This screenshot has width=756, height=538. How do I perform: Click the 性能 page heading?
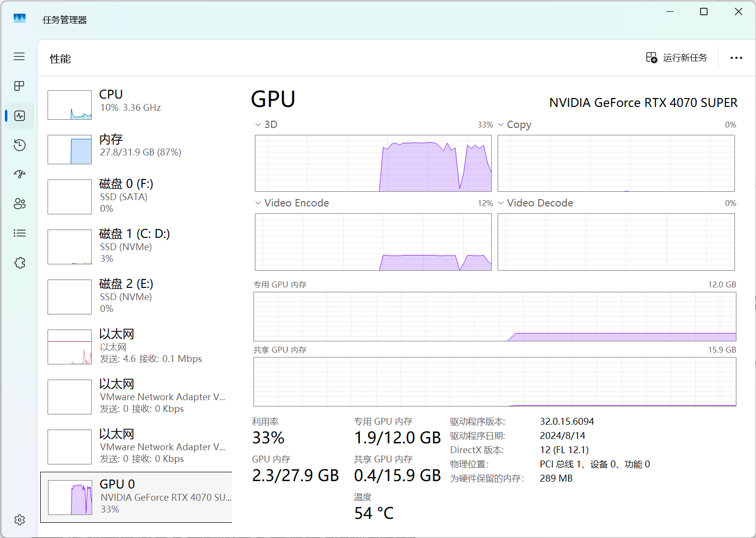coord(60,59)
